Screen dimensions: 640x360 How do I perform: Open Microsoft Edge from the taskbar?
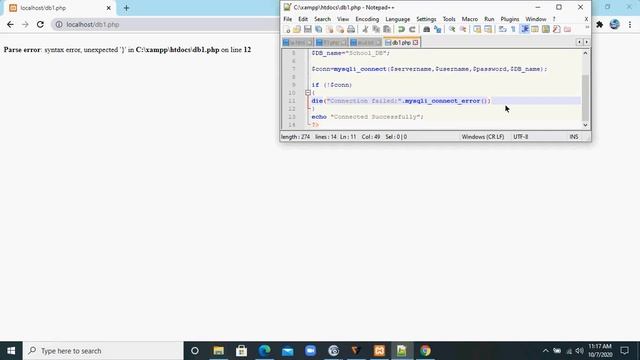[x=264, y=351]
